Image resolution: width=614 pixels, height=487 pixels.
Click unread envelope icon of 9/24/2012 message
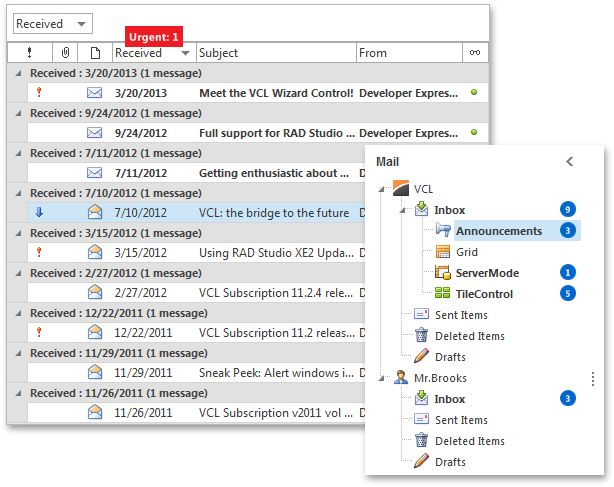tap(94, 133)
